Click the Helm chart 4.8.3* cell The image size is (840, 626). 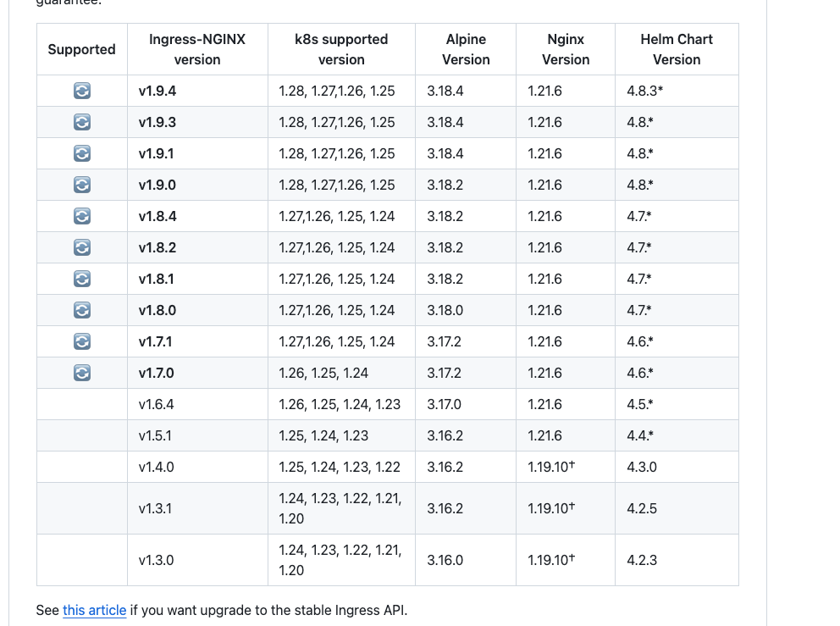[x=677, y=91]
